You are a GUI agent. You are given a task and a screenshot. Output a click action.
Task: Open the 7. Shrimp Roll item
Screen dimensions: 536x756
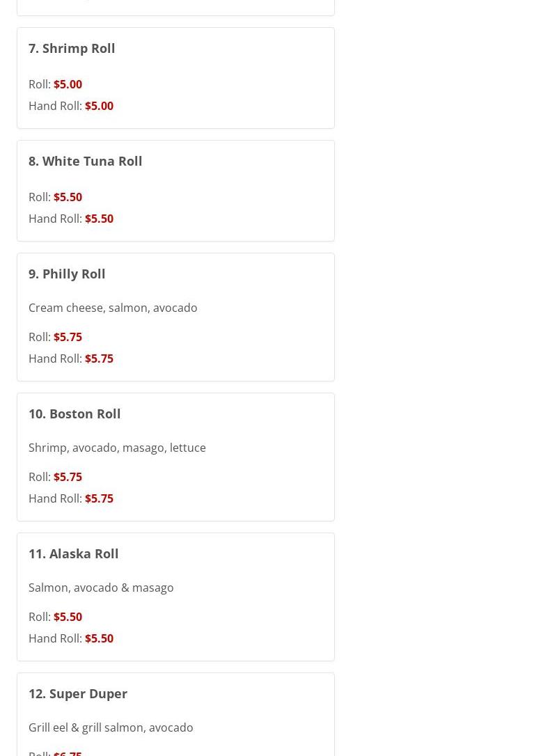(72, 48)
